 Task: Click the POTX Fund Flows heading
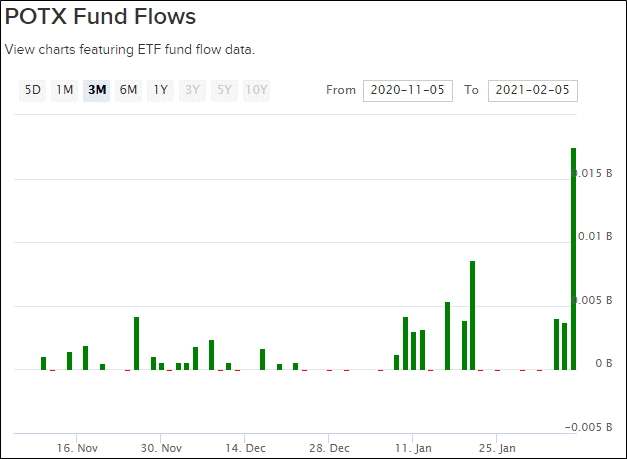[100, 17]
